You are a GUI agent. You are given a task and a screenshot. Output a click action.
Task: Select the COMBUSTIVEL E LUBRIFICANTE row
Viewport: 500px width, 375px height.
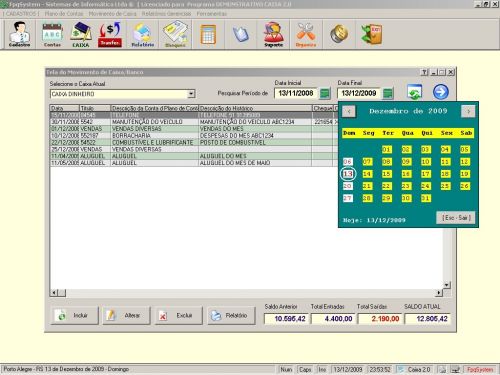pos(194,142)
